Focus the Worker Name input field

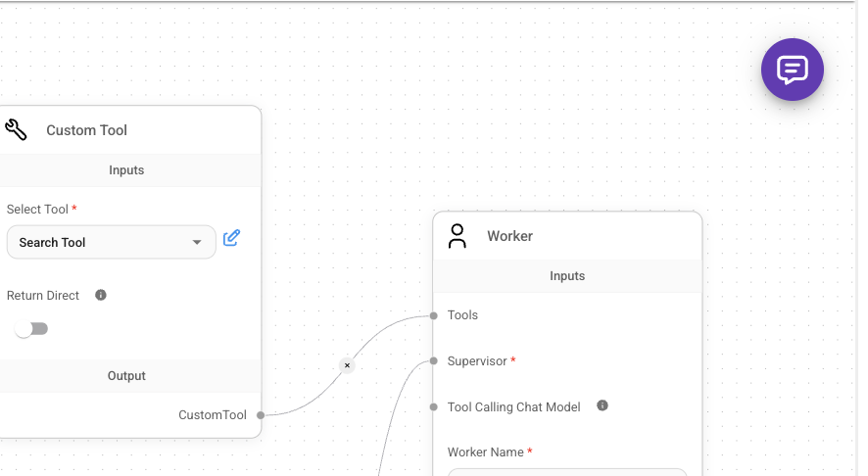pyautogui.click(x=566, y=472)
